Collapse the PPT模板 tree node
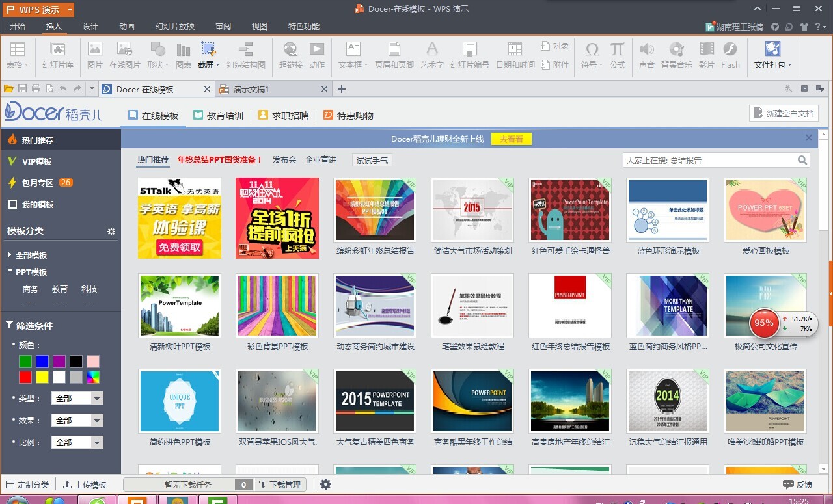Screen dimensions: 833x504 10,271
